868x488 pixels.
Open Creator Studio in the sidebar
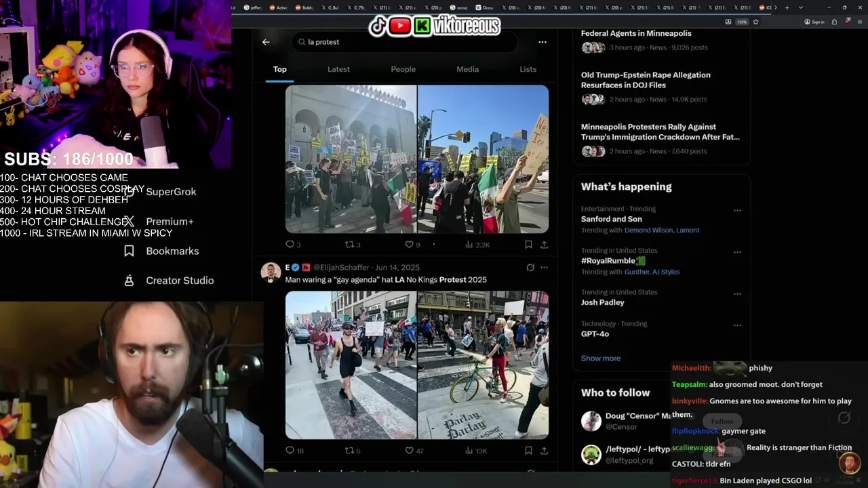180,281
